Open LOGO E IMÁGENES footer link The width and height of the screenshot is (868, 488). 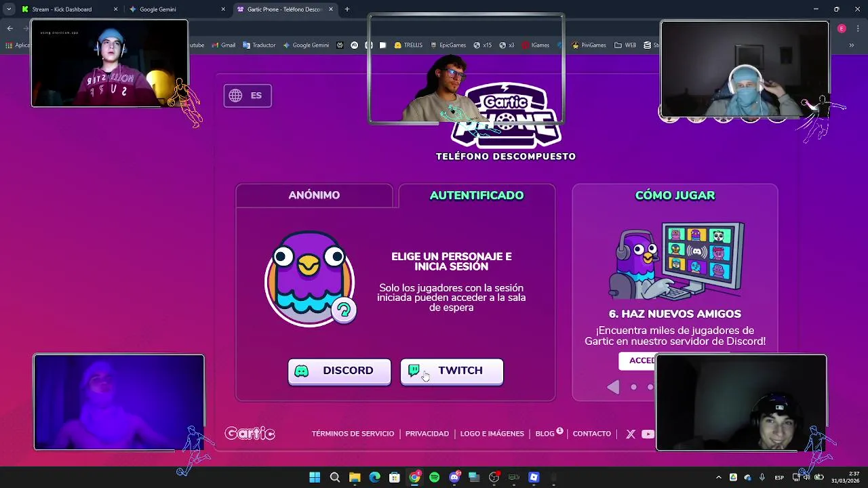tap(492, 434)
